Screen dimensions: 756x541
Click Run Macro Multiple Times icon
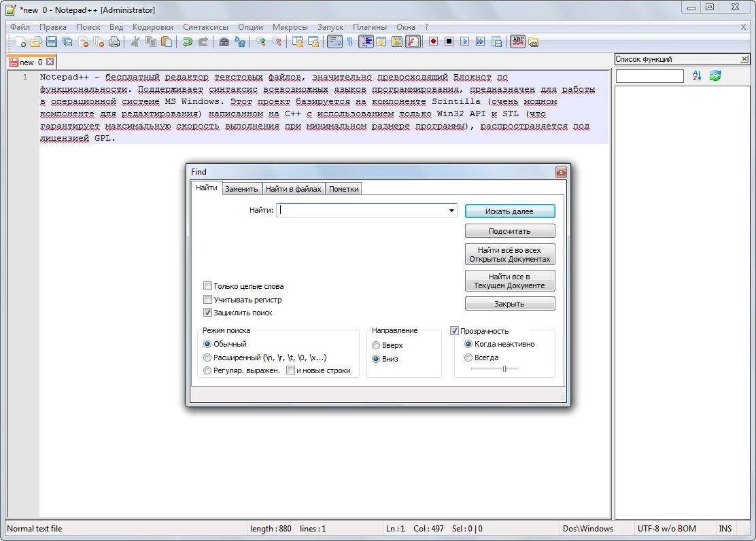pos(481,42)
